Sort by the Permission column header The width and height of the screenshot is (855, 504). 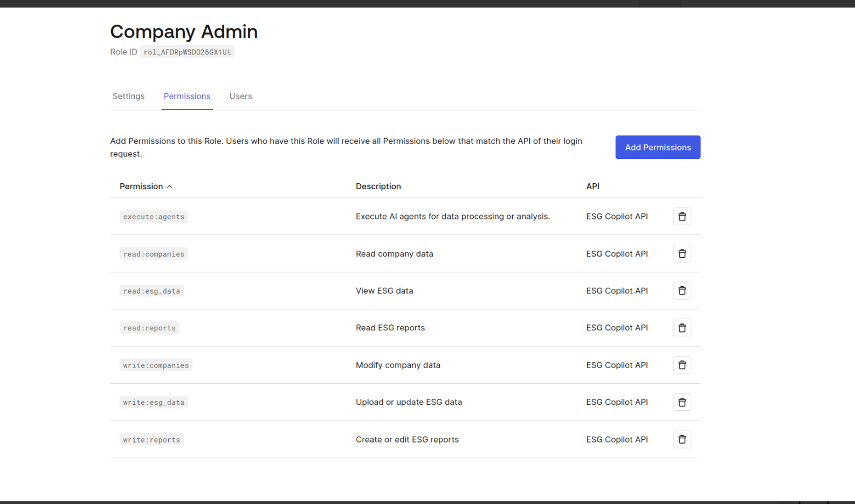click(x=141, y=186)
